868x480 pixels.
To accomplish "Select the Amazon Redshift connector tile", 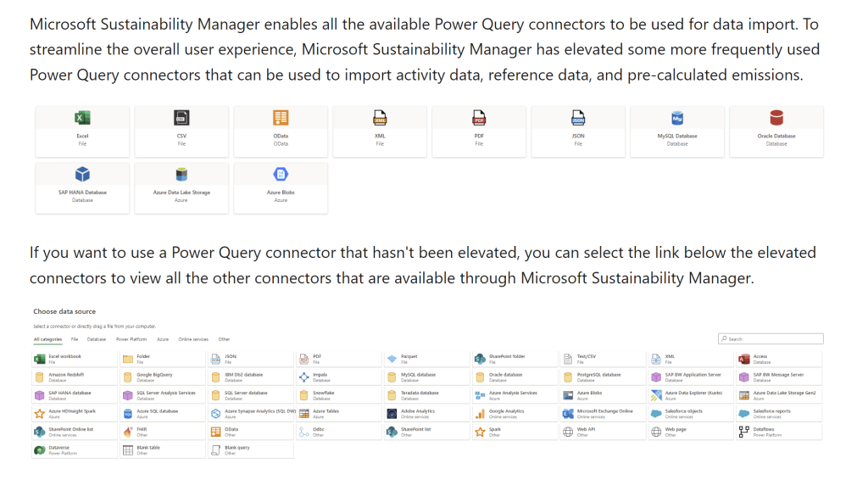I will [x=74, y=377].
